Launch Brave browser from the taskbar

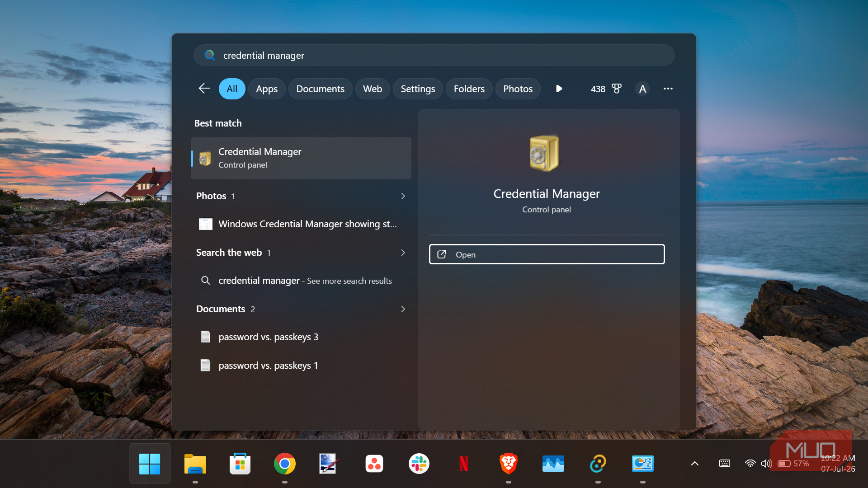(x=509, y=464)
